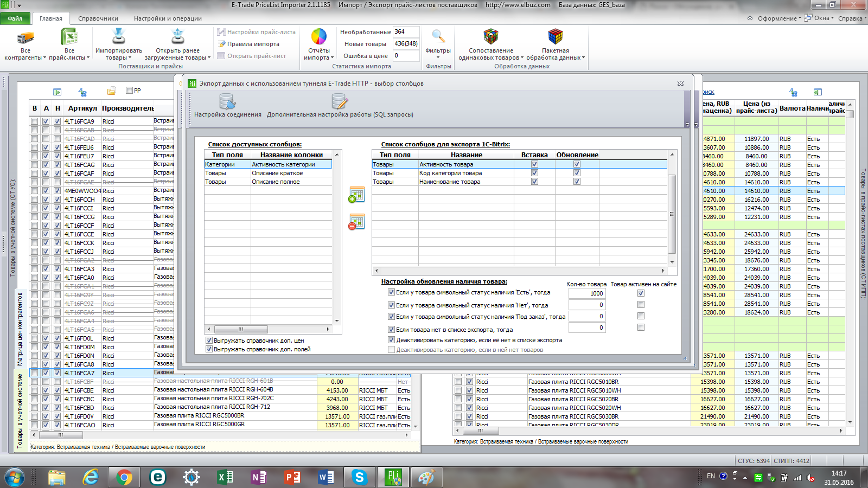Open Skype from the taskbar

[x=359, y=477]
